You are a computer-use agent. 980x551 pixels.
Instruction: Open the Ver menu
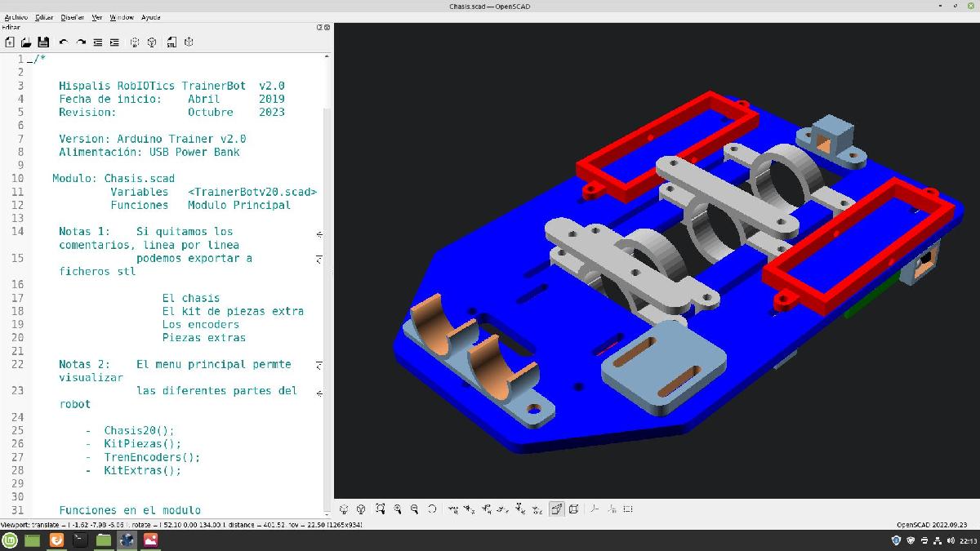pos(96,16)
